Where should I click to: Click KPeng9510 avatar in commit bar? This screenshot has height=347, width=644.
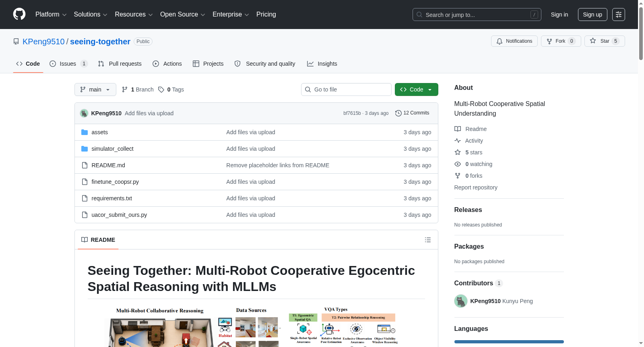[x=84, y=113]
